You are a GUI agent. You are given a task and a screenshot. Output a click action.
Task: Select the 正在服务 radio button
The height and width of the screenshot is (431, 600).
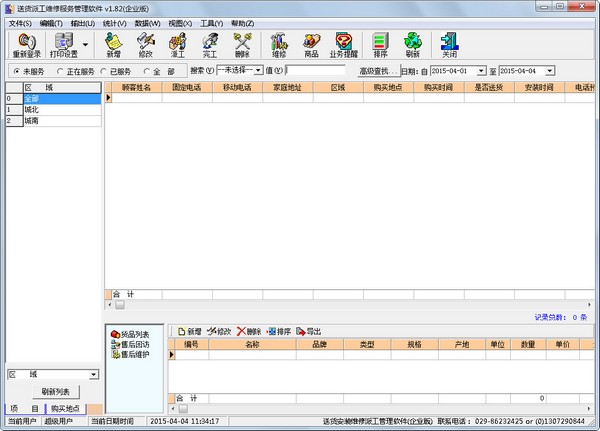pos(60,71)
